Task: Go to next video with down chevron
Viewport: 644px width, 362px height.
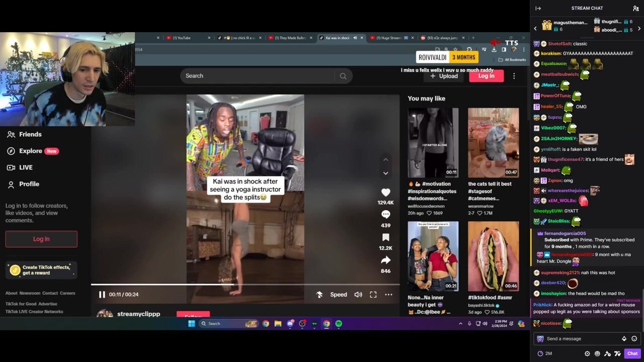Action: 385,173
